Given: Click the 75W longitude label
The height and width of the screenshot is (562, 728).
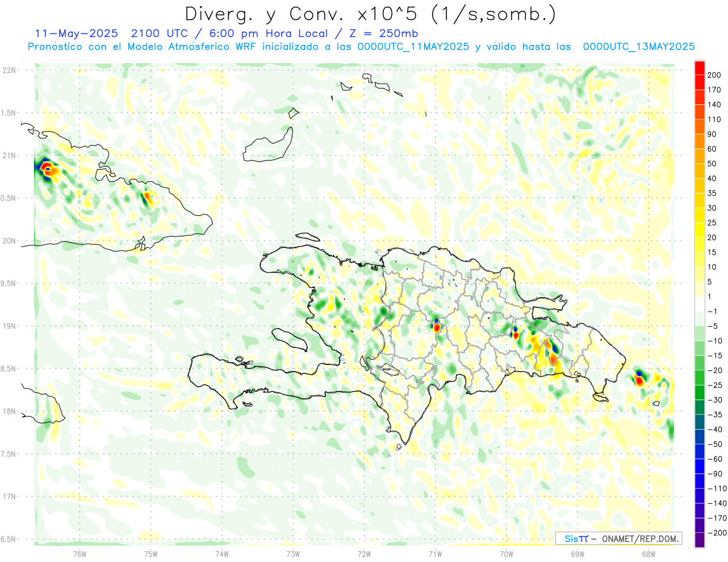Looking at the screenshot, I should tap(150, 554).
